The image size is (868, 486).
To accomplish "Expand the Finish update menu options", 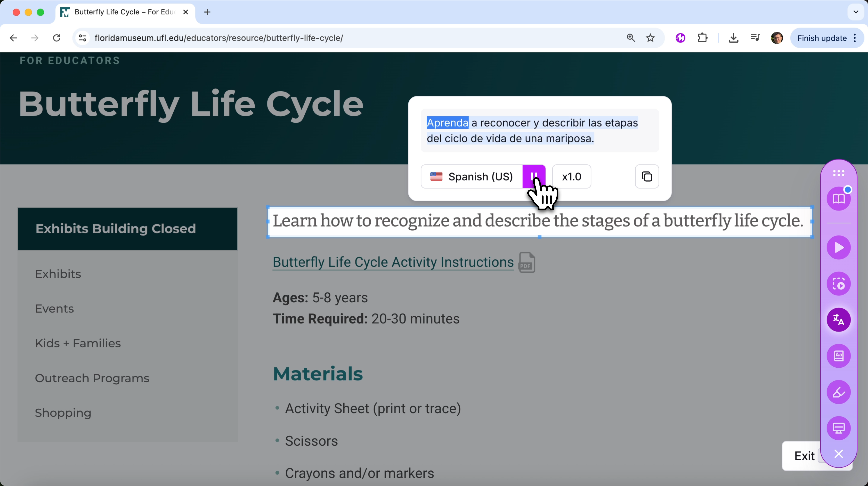I will coord(855,38).
